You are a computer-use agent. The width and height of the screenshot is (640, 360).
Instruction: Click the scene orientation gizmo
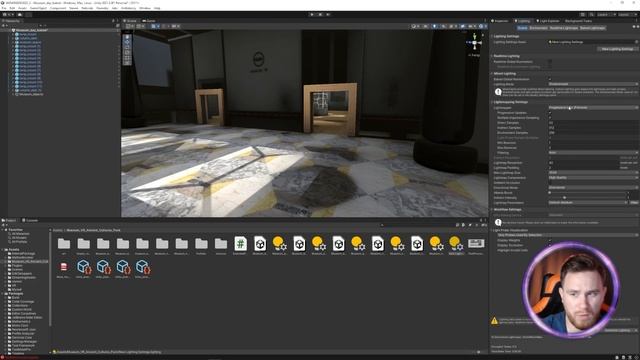point(474,42)
